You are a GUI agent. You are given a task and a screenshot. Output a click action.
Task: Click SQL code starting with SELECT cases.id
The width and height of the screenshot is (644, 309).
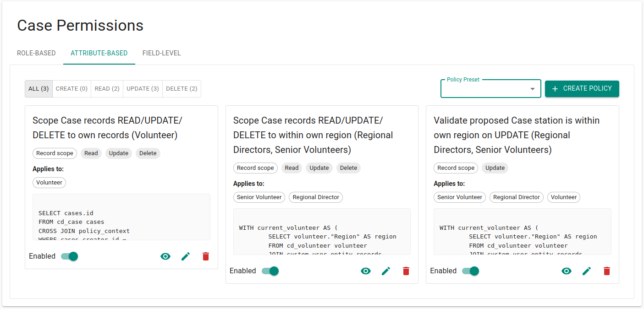pos(121,217)
